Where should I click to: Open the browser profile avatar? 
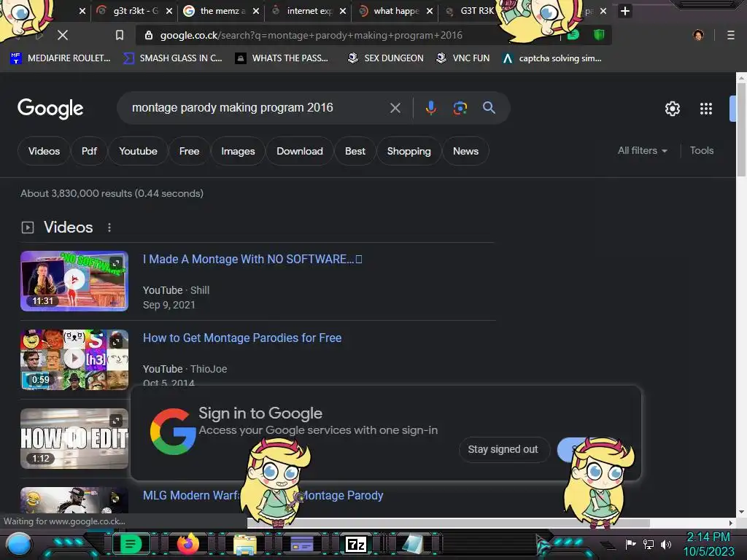[698, 35]
